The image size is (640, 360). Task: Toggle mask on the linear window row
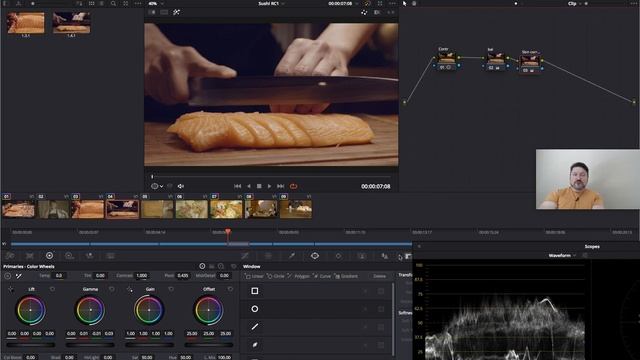click(381, 291)
